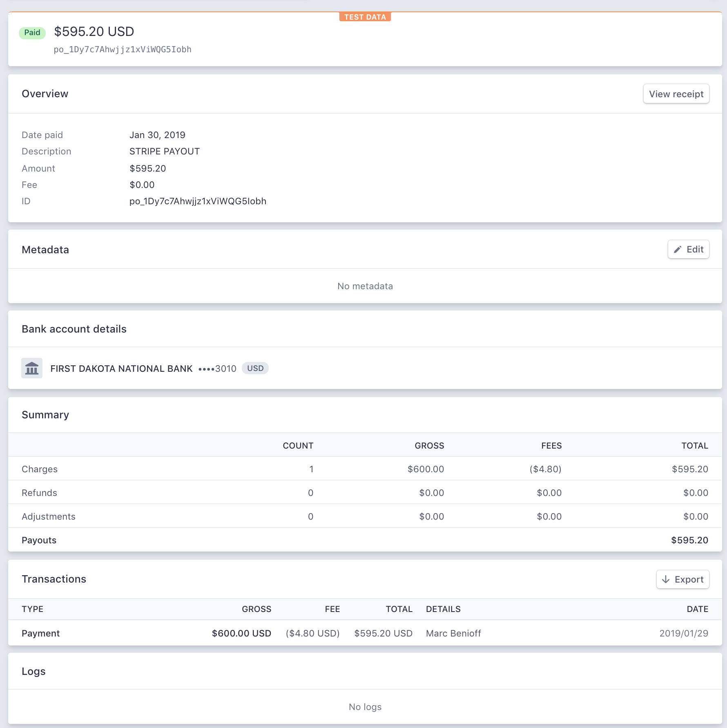727x728 pixels.
Task: Click the Overview Amount value $595.20
Action: pyautogui.click(x=148, y=168)
